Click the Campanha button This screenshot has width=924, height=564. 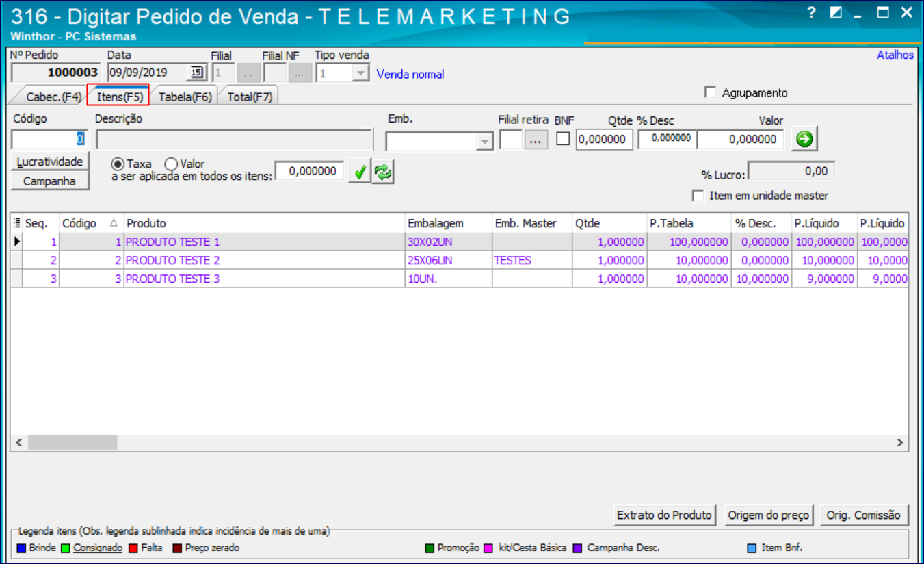point(51,181)
